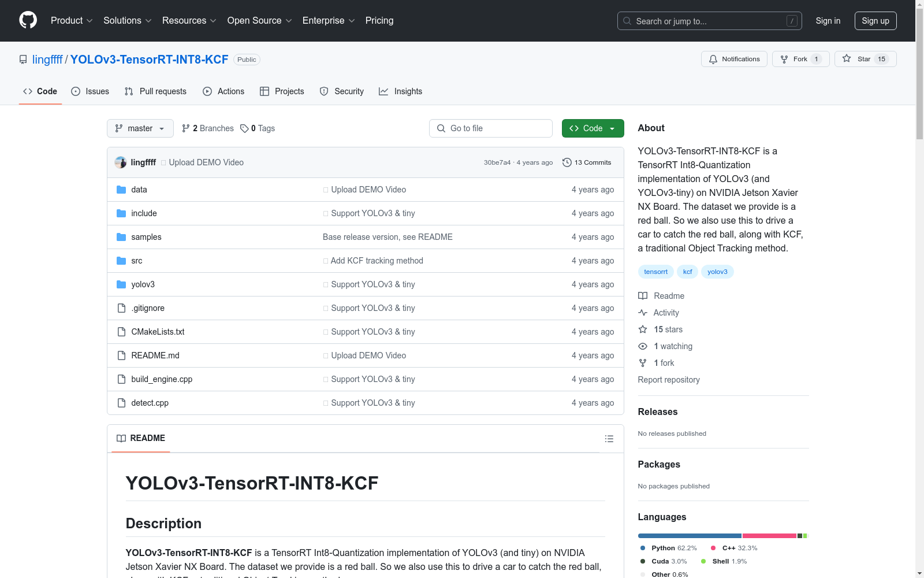
Task: Click the Shell 1.9% language link
Action: tap(724, 561)
